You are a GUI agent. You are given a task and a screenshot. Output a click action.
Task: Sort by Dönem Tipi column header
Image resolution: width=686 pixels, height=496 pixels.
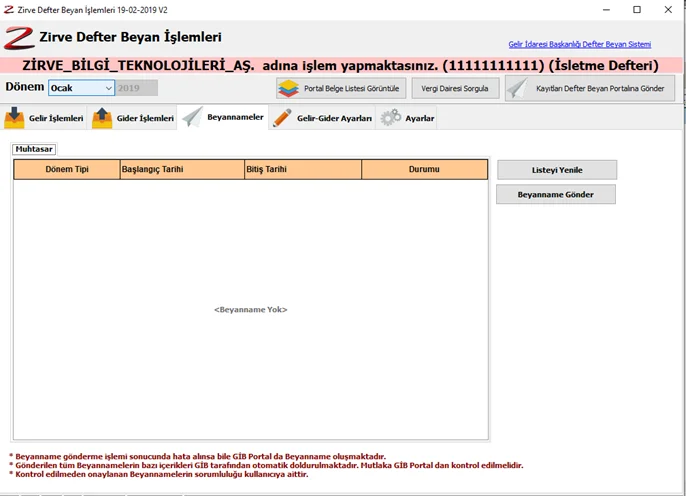coord(67,169)
